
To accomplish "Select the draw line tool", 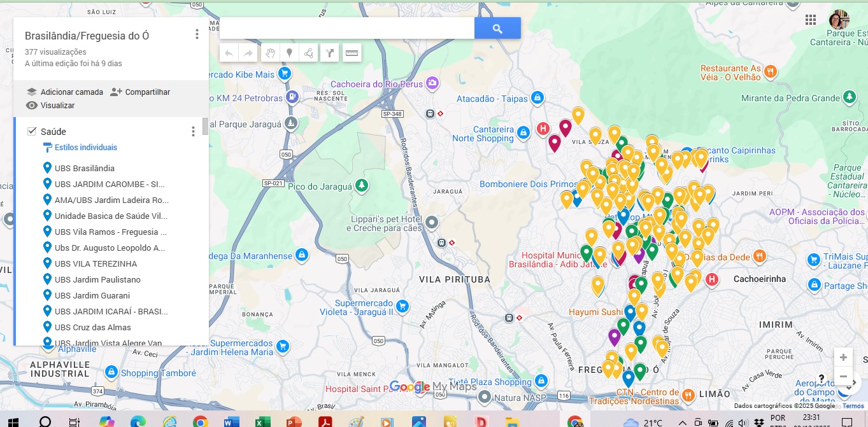I will click(x=309, y=53).
